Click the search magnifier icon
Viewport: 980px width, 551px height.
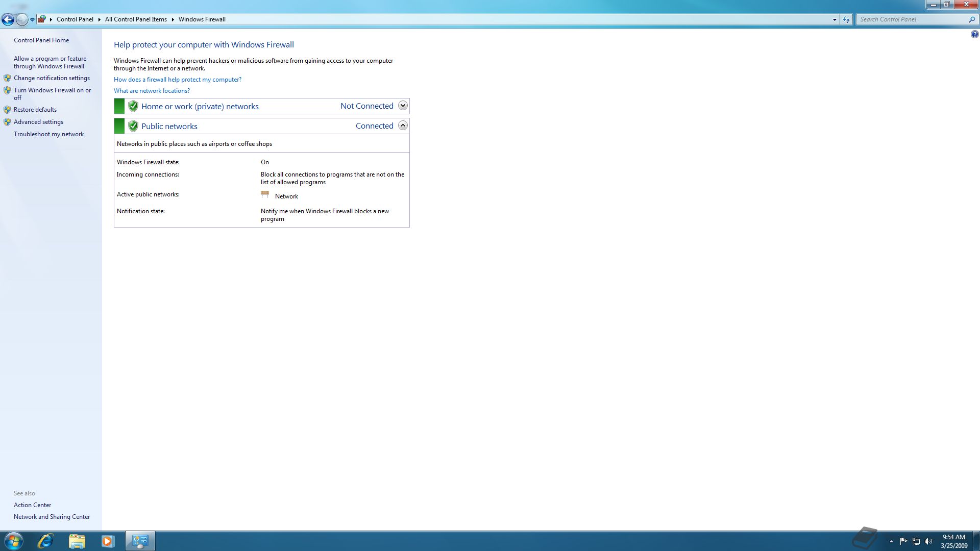tap(972, 19)
